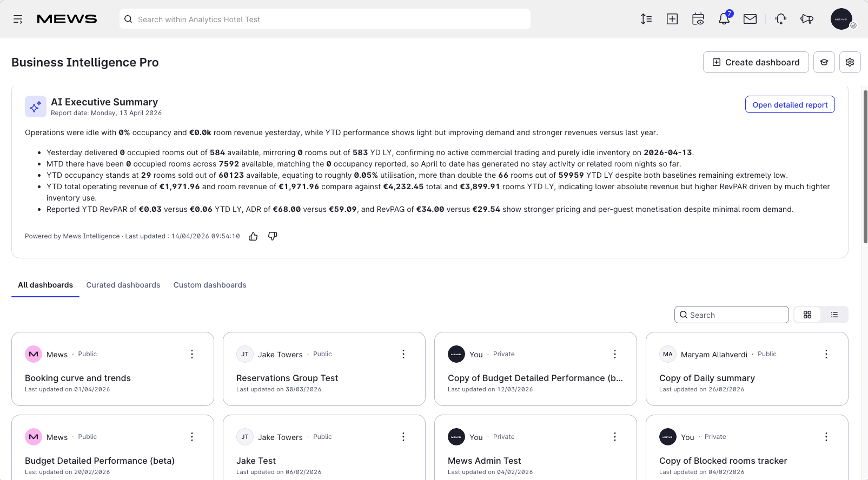Click the Business Intelligence Pro heading
Image resolution: width=868 pixels, height=480 pixels.
[x=85, y=63]
